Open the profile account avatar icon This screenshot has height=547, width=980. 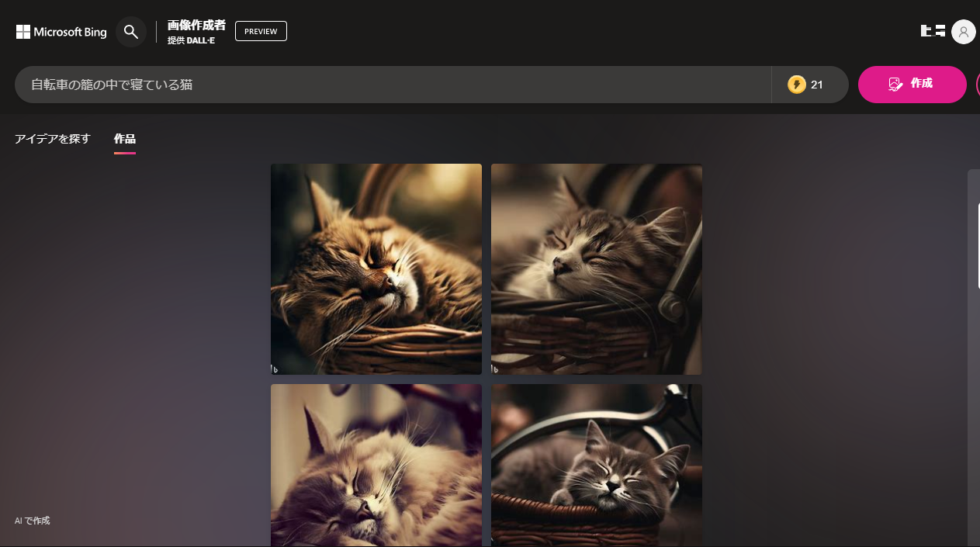pos(963,31)
